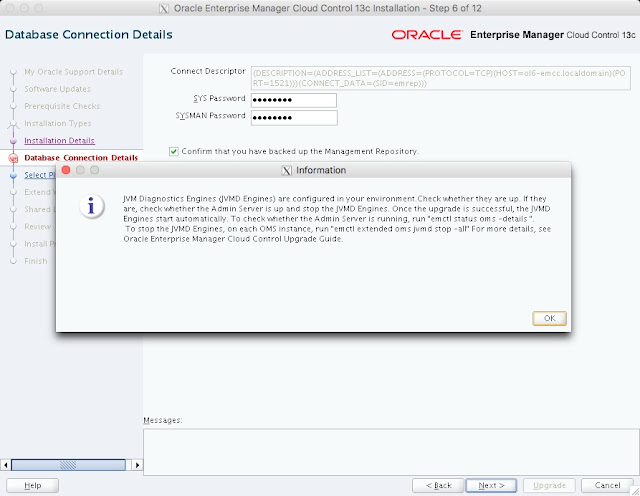Click the Upgrade button
This screenshot has height=496, width=640.
pyautogui.click(x=549, y=485)
